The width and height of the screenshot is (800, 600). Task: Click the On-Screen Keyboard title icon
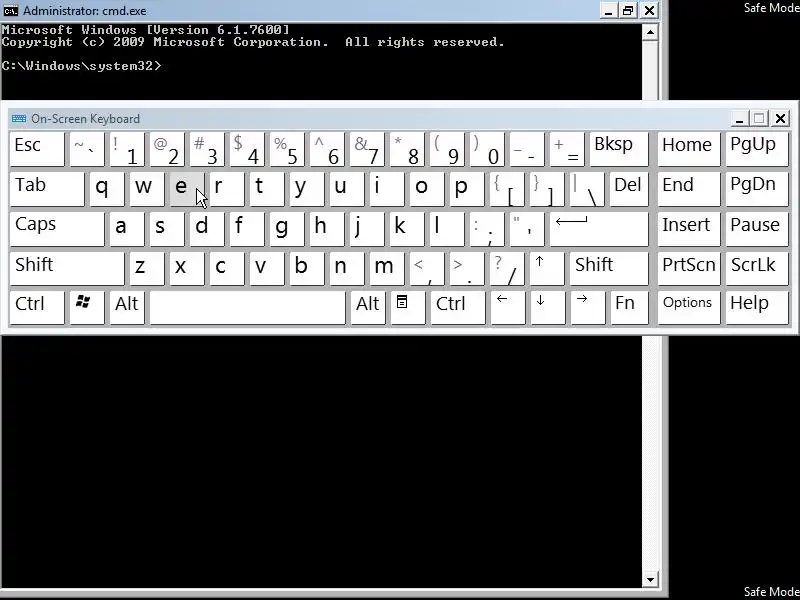coord(19,119)
